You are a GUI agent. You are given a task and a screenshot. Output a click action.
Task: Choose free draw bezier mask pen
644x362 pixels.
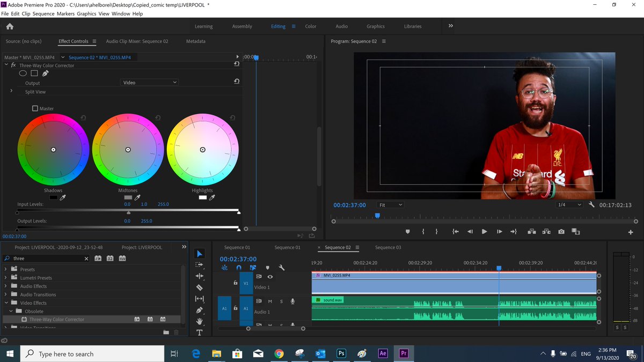[45, 73]
